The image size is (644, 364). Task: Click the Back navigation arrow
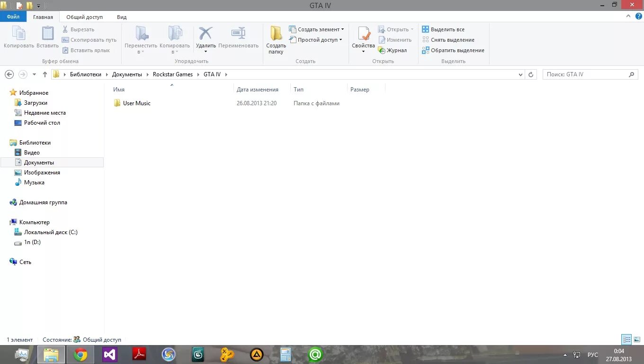9,74
